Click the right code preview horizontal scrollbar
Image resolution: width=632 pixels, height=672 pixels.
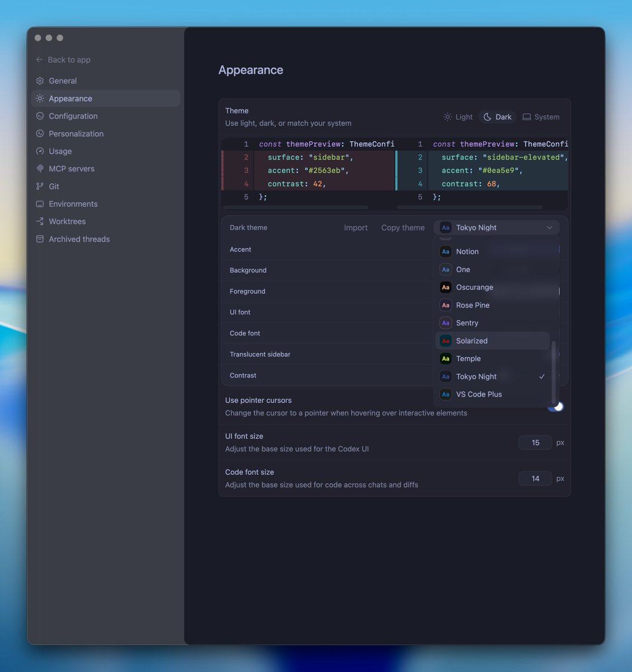pos(470,207)
